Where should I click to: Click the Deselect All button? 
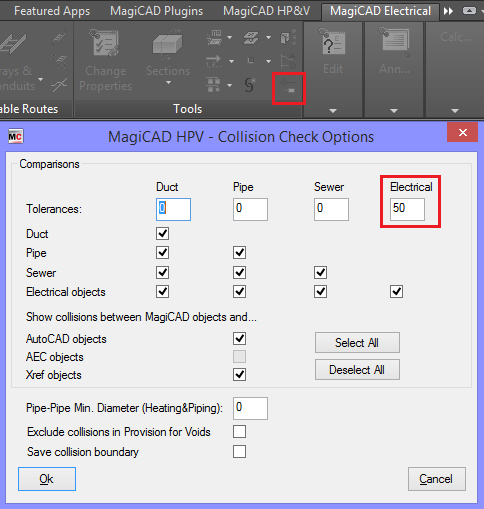point(357,369)
